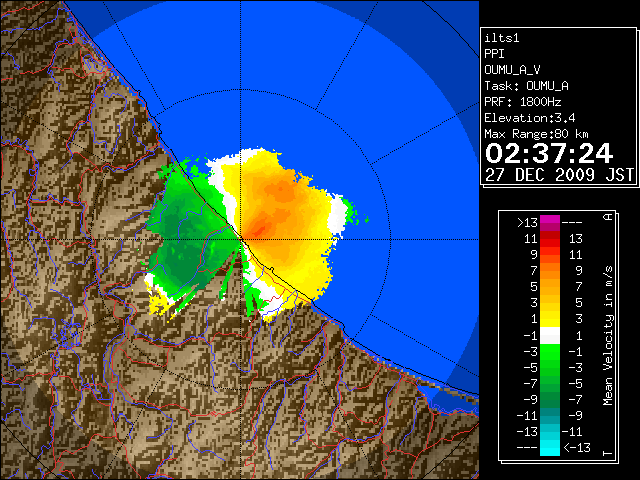Click the 'Mean Velocity in m/s' legend title

(609, 336)
